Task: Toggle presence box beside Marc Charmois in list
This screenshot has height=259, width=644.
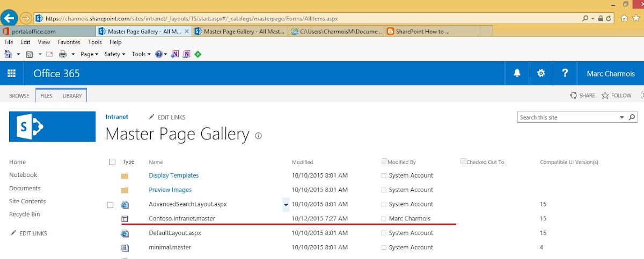Action: pos(383,219)
